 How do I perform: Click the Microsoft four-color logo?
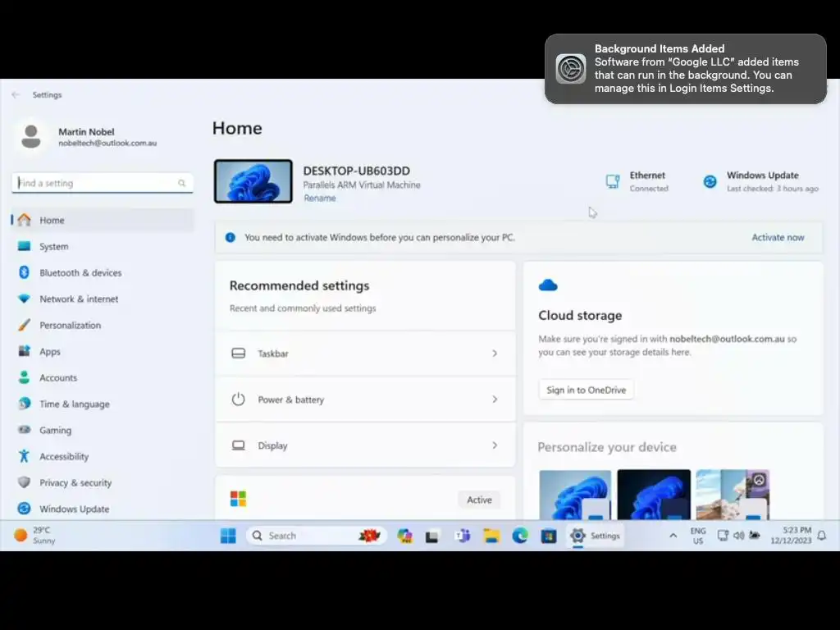click(x=239, y=499)
